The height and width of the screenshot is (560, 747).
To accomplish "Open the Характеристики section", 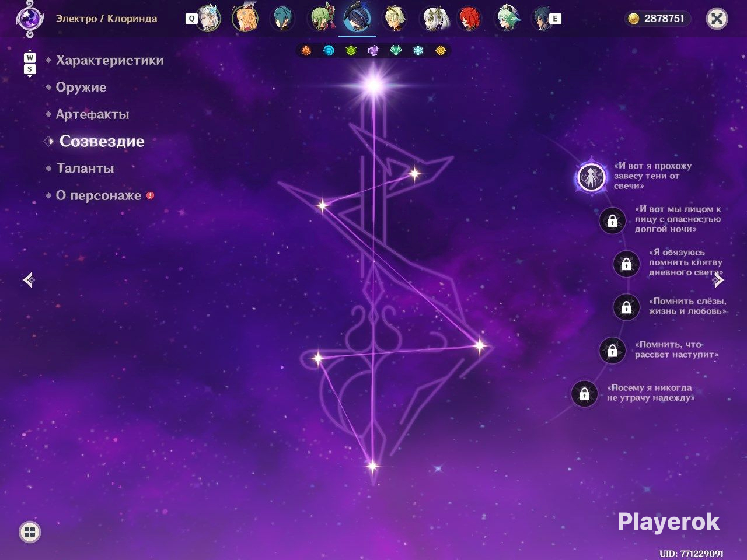I will pos(110,60).
